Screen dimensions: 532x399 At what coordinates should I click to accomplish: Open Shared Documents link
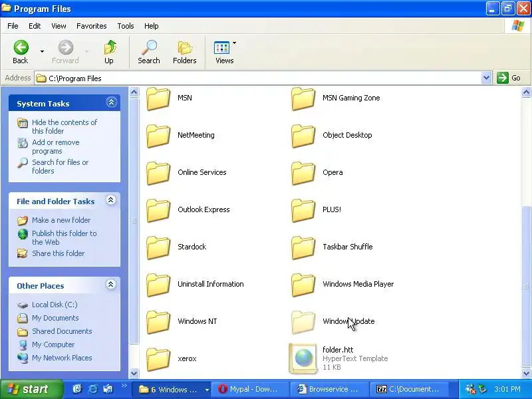coord(62,331)
